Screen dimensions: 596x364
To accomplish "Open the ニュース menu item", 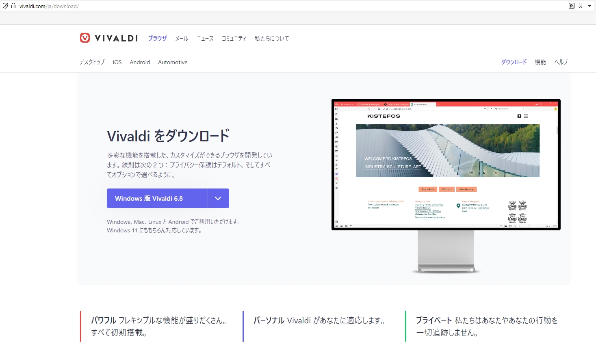I will tap(205, 39).
